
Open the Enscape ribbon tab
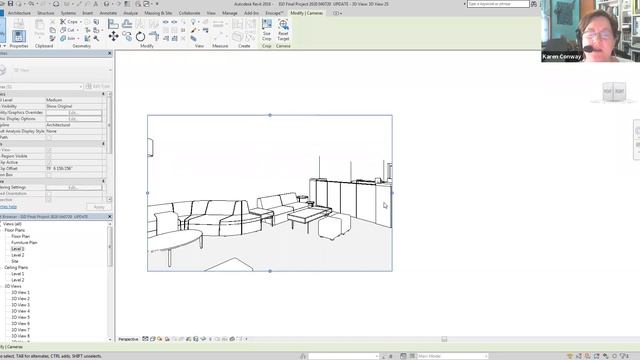coord(274,13)
